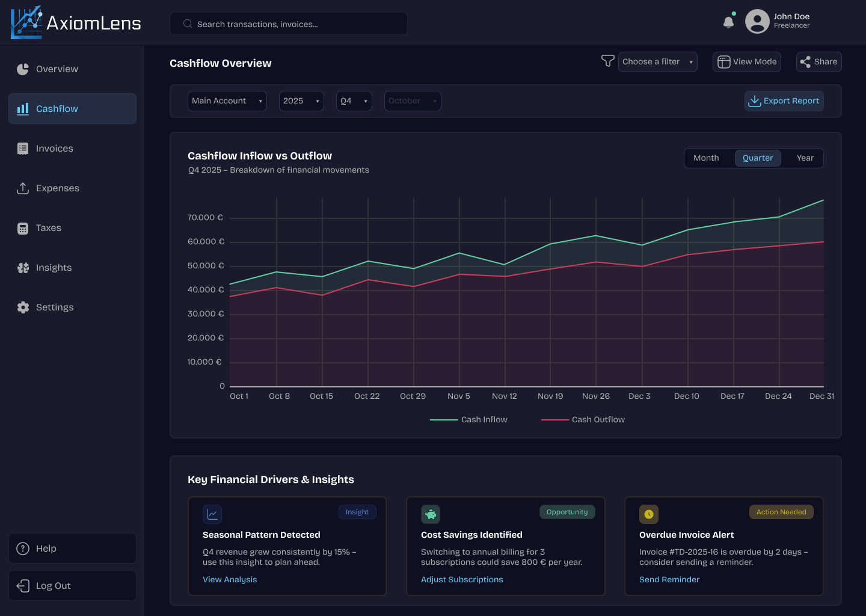The image size is (866, 616).
Task: Click the notification bell icon
Action: click(x=728, y=22)
